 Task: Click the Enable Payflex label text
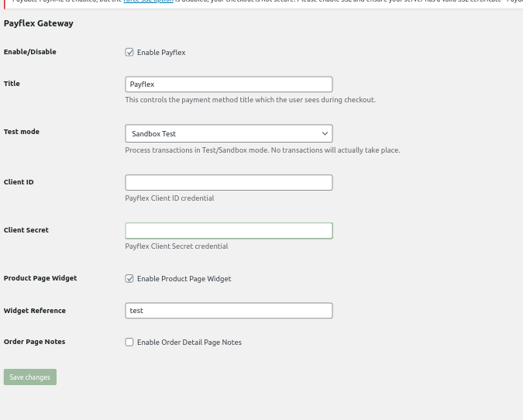(161, 53)
